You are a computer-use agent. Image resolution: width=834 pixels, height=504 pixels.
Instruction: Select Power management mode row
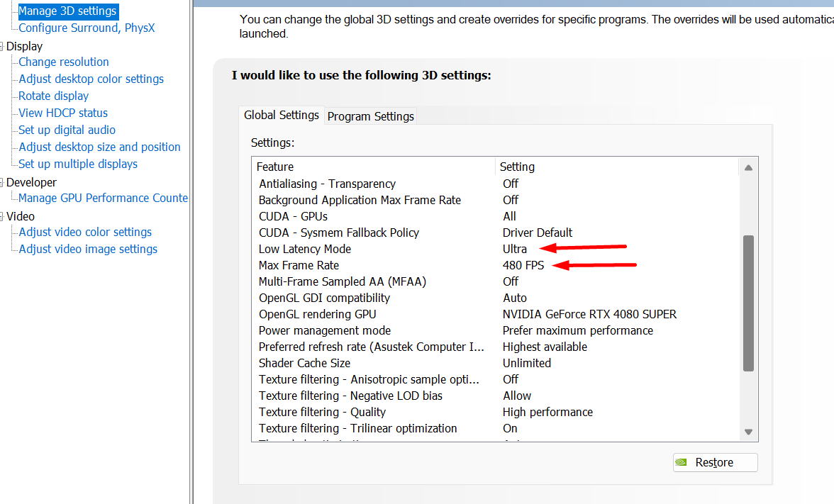(x=495, y=330)
